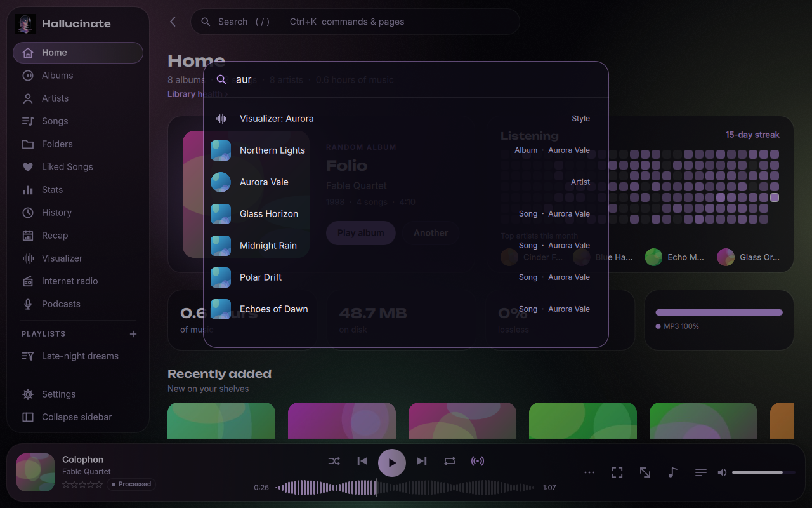The width and height of the screenshot is (812, 508).
Task: Open Settings
Action: [78, 394]
